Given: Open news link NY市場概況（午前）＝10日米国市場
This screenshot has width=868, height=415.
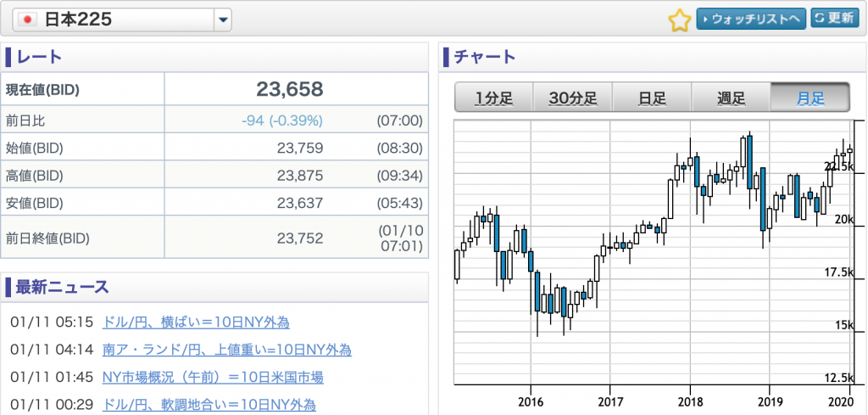Looking at the screenshot, I should [213, 378].
